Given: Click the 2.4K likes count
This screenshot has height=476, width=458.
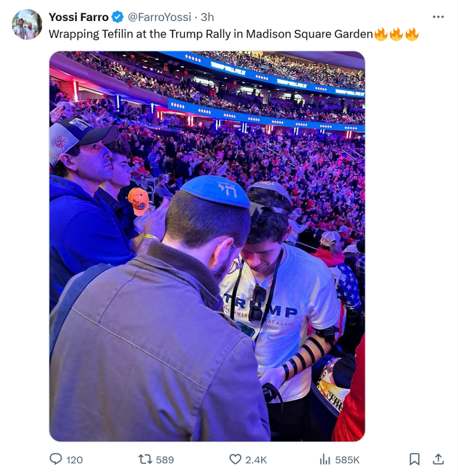Looking at the screenshot, I should click(256, 459).
